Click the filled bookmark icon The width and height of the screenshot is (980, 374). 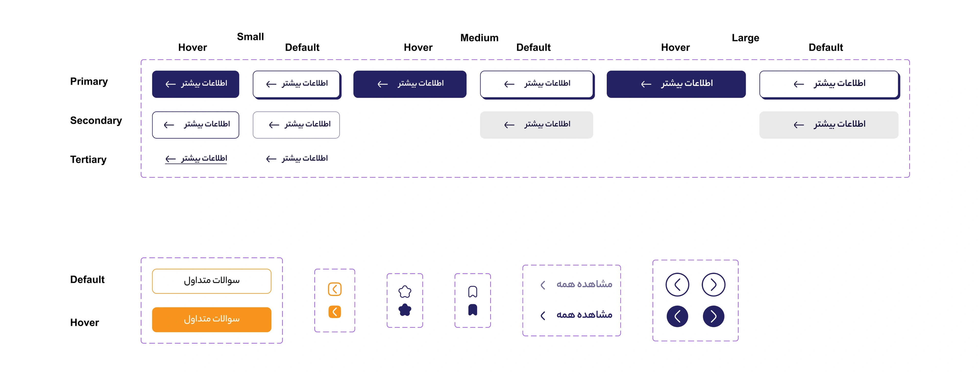[x=472, y=310]
